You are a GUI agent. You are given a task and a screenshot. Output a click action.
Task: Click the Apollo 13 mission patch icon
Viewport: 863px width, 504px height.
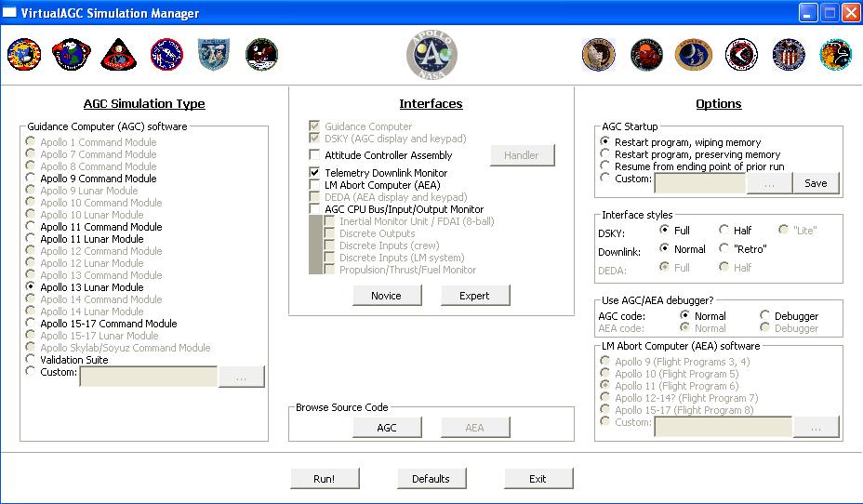coord(646,55)
